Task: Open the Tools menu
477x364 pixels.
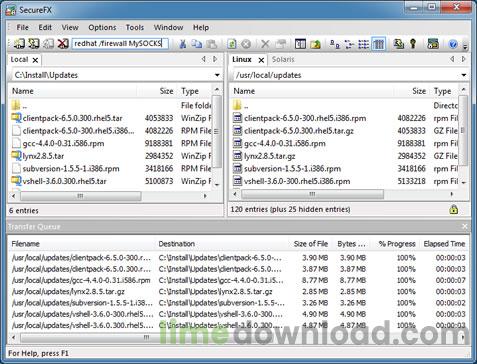Action: point(135,27)
